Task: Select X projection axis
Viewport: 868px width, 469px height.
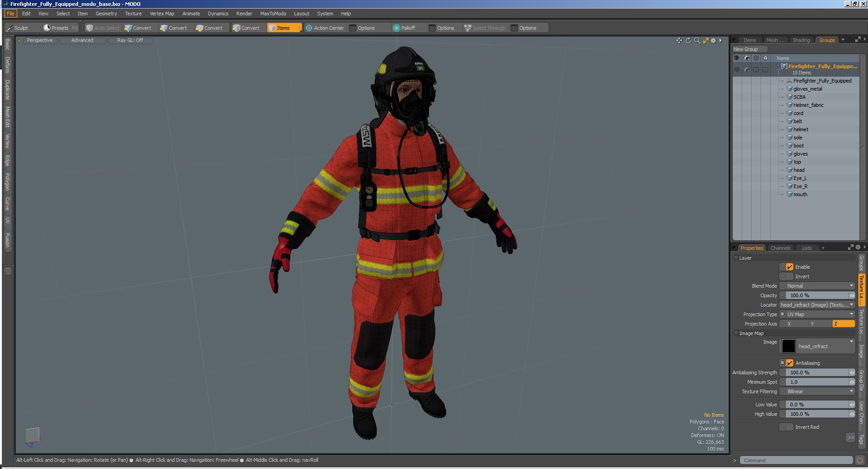Action: [797, 324]
